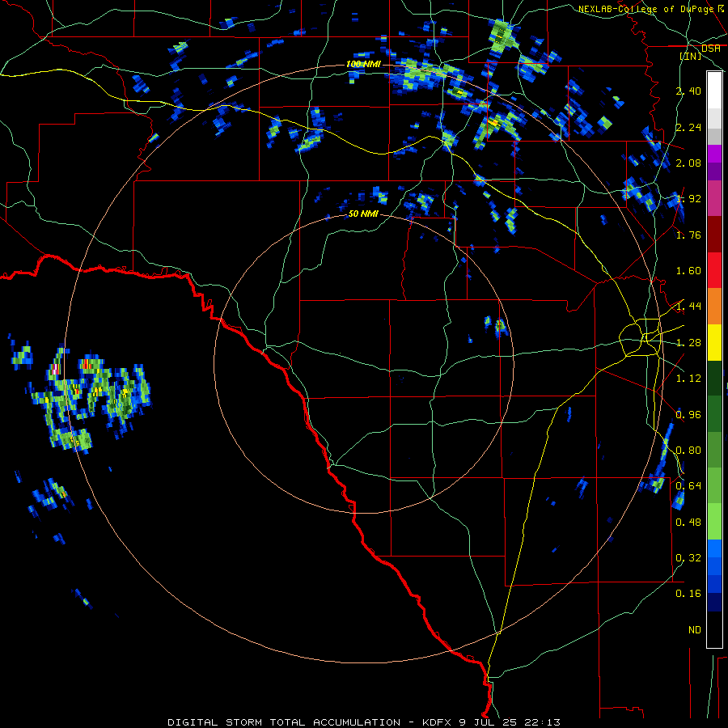
Task: Select the 2.08 legend value
Action: 688,163
